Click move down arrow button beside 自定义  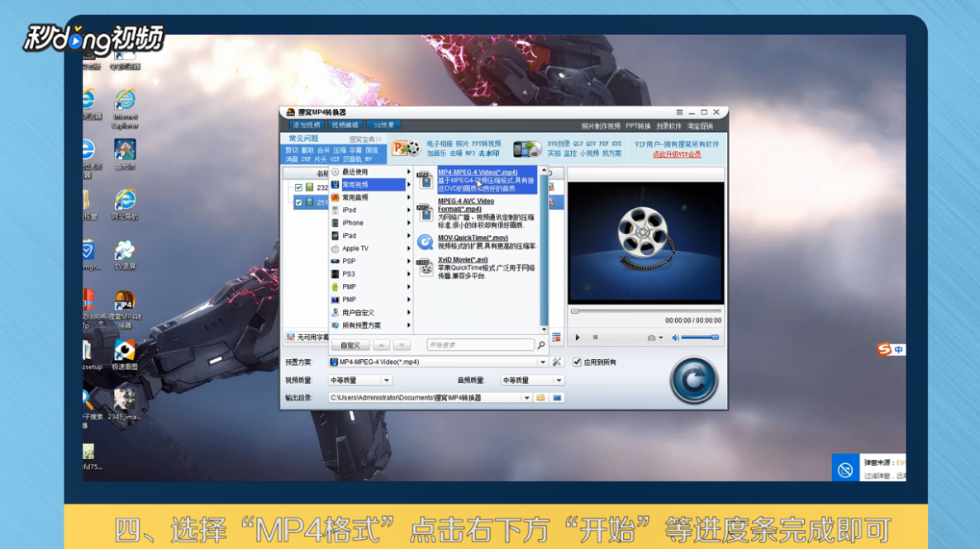(402, 345)
